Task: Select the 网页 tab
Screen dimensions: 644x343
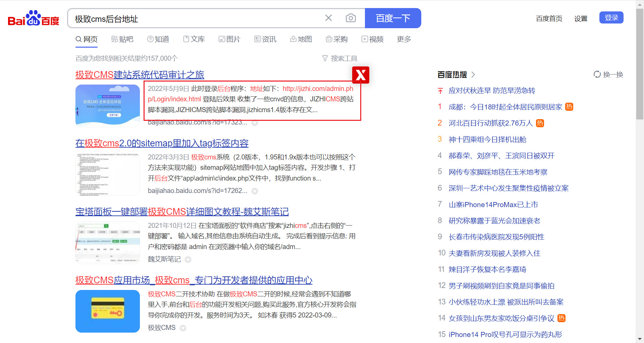Action: [87, 39]
